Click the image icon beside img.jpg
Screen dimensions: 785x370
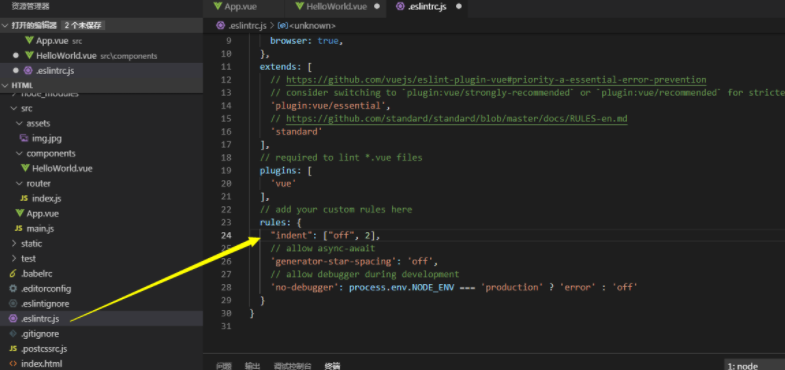click(x=23, y=138)
